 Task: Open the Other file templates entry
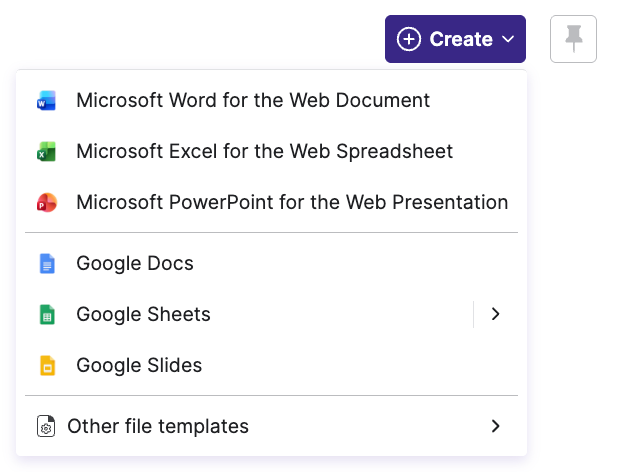[x=271, y=426]
